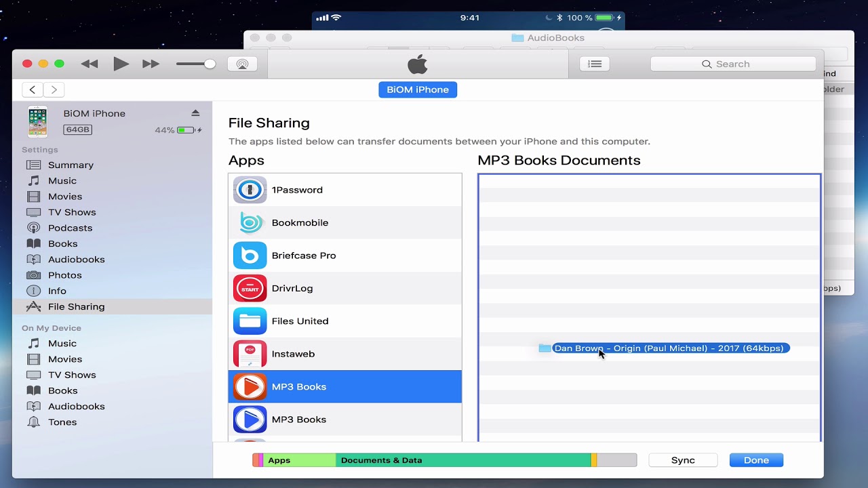The image size is (868, 488).
Task: Click the Done button
Action: pos(756,460)
